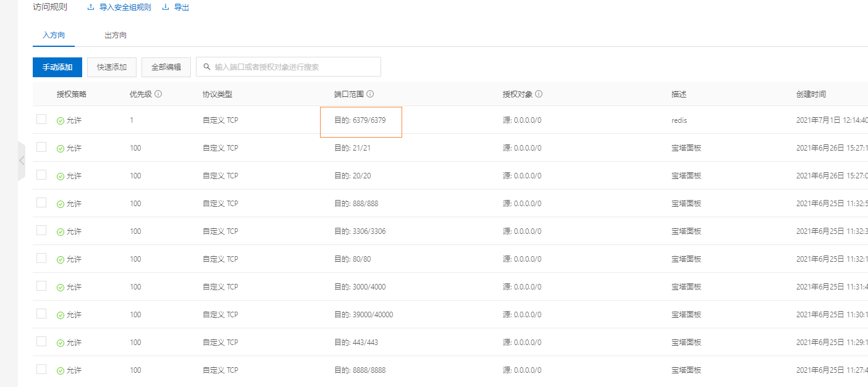Click the 目的: 21/21 port cell

point(352,148)
